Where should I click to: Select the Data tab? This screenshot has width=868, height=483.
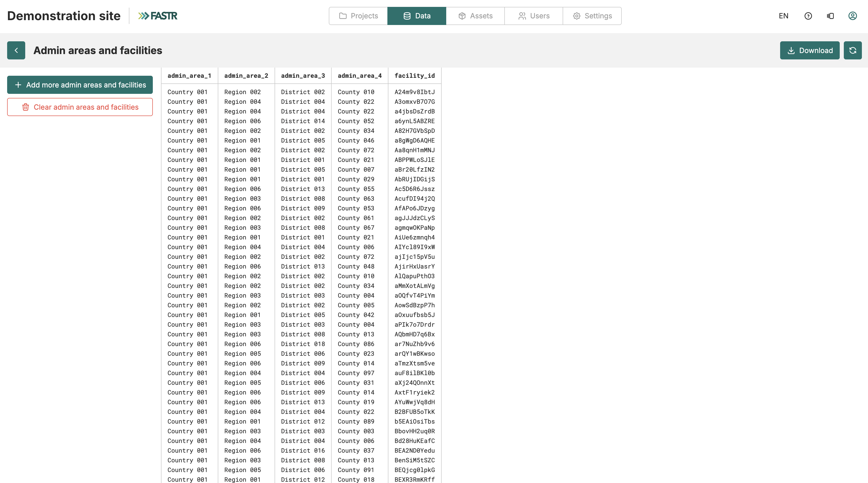coord(417,16)
